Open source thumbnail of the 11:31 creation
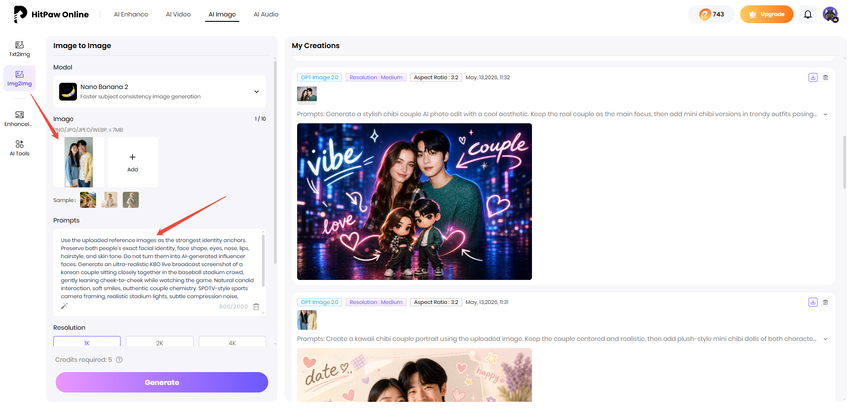854x409 pixels. coord(307,320)
